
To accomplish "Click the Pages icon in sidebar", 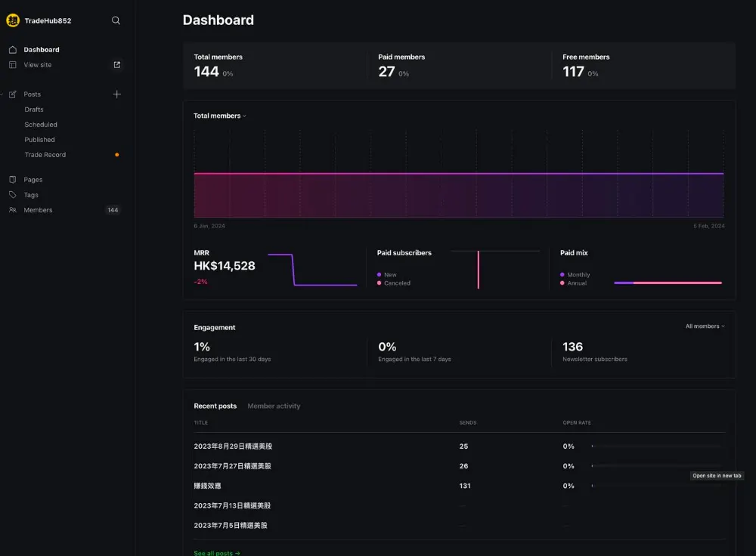I will [x=13, y=179].
